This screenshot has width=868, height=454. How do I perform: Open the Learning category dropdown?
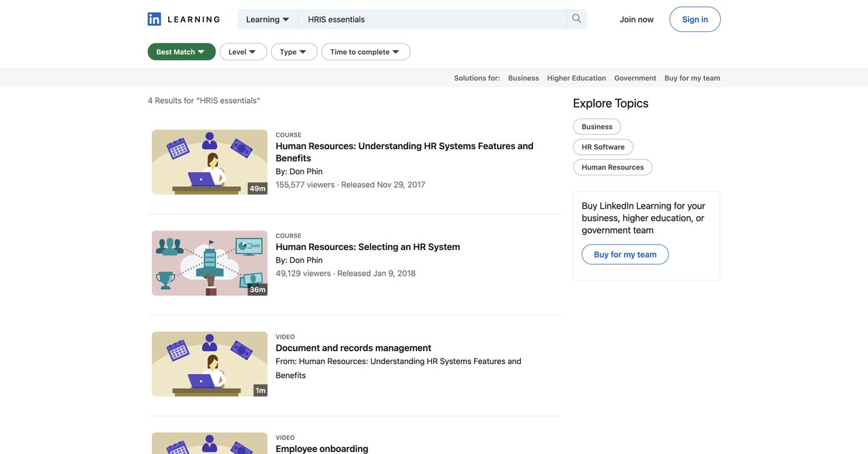pyautogui.click(x=268, y=19)
